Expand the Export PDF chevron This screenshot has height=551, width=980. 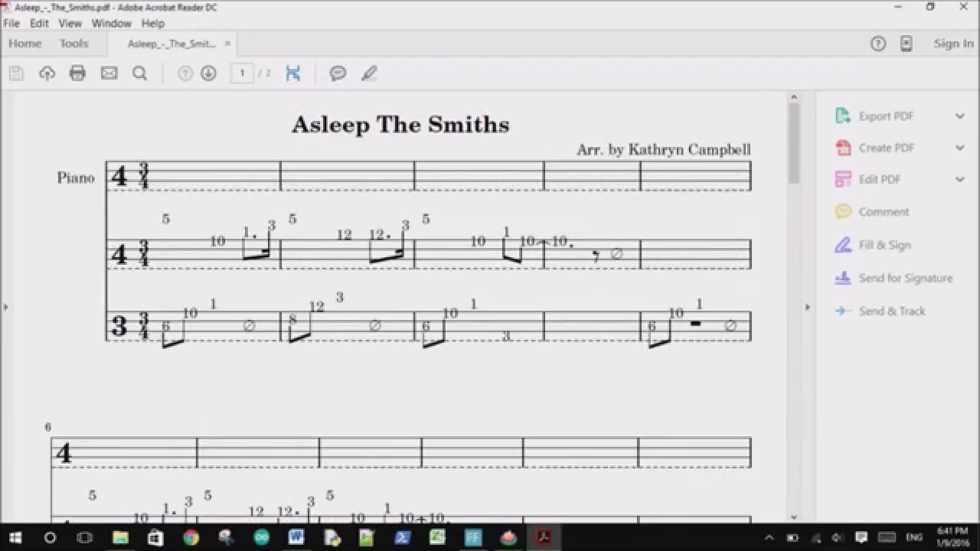pyautogui.click(x=960, y=116)
